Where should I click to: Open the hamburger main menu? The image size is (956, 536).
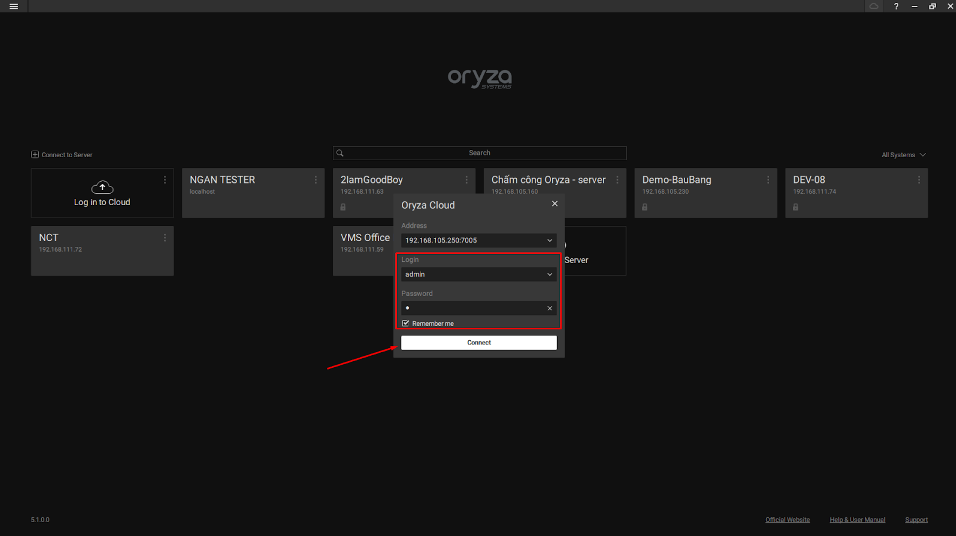point(13,6)
